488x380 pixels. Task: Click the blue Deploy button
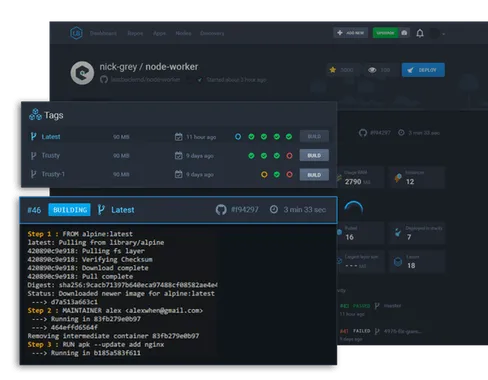coord(423,70)
